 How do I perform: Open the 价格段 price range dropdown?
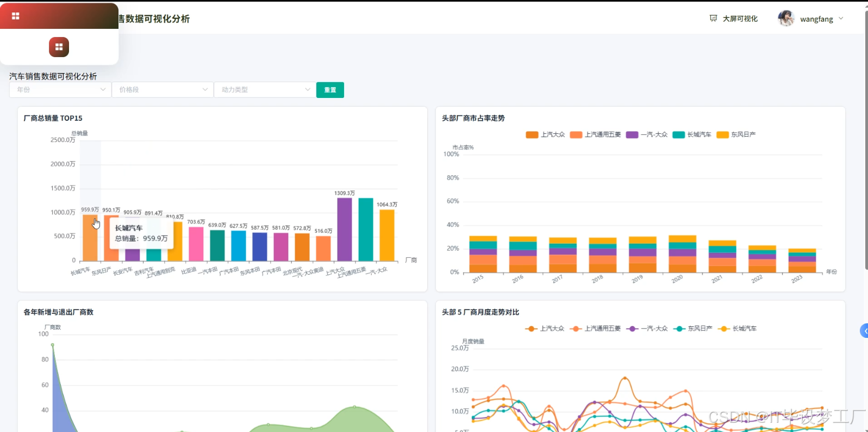point(163,90)
